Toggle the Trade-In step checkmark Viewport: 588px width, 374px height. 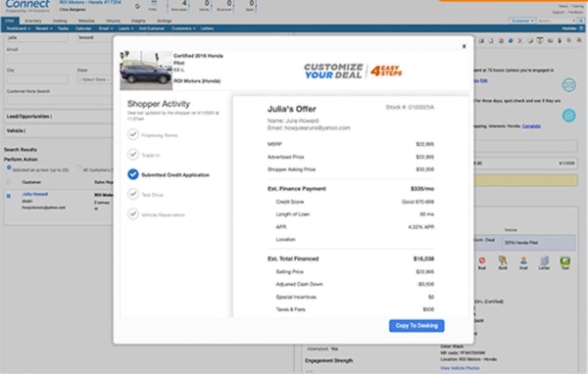click(133, 155)
